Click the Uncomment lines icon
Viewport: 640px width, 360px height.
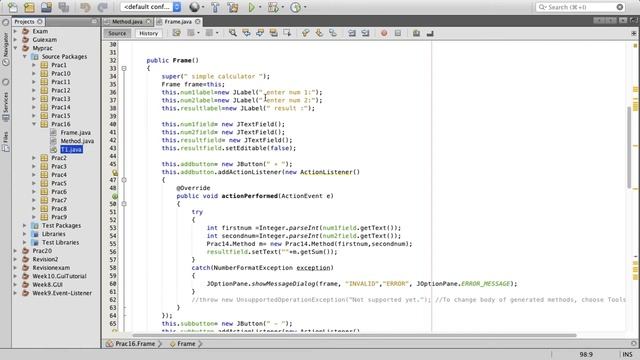pos(430,33)
